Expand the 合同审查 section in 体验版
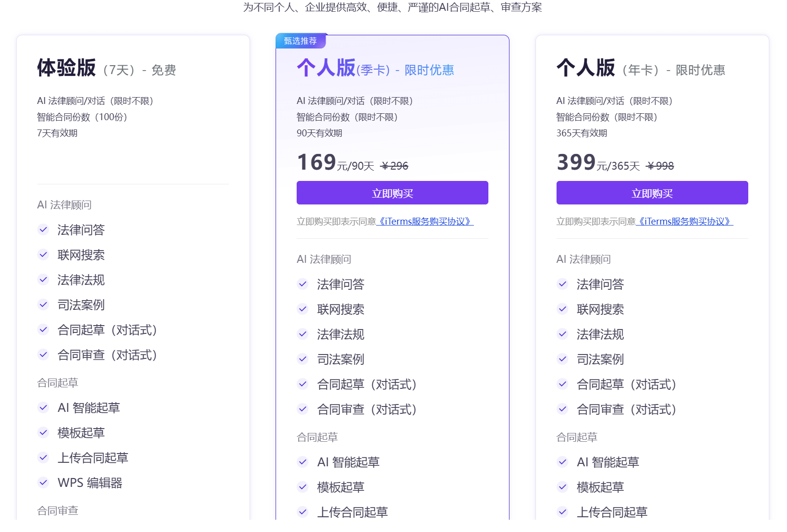 coord(57,510)
